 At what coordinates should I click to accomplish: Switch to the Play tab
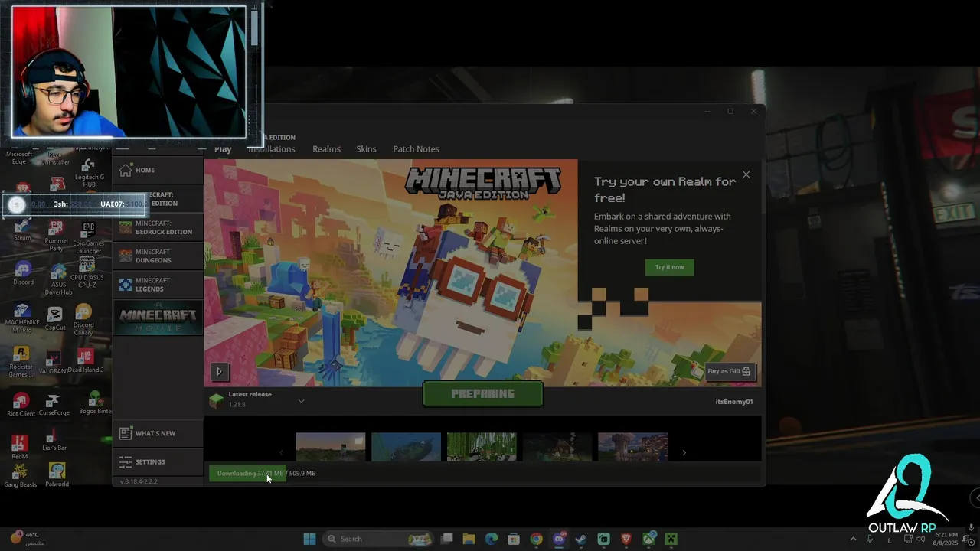[223, 149]
